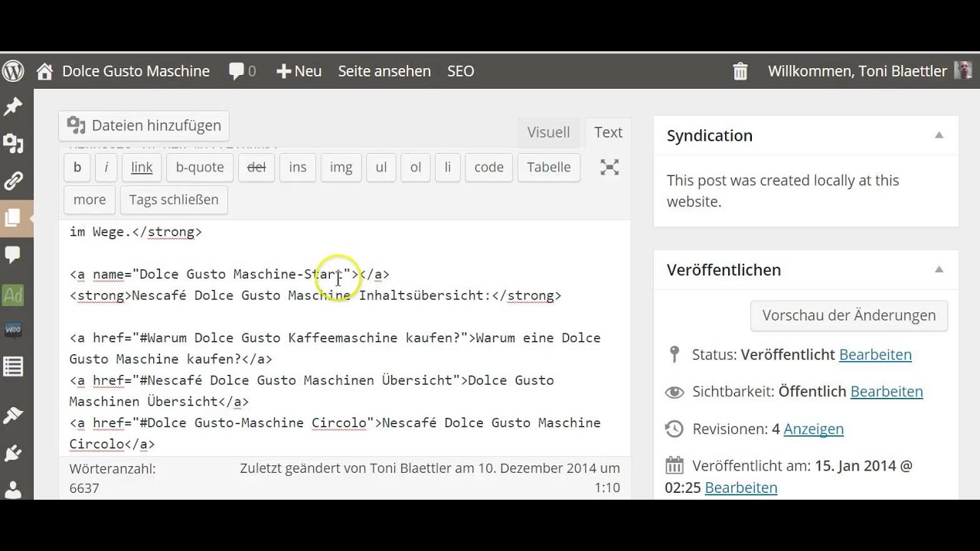This screenshot has width=980, height=551.
Task: Insert code tag button
Action: 488,167
